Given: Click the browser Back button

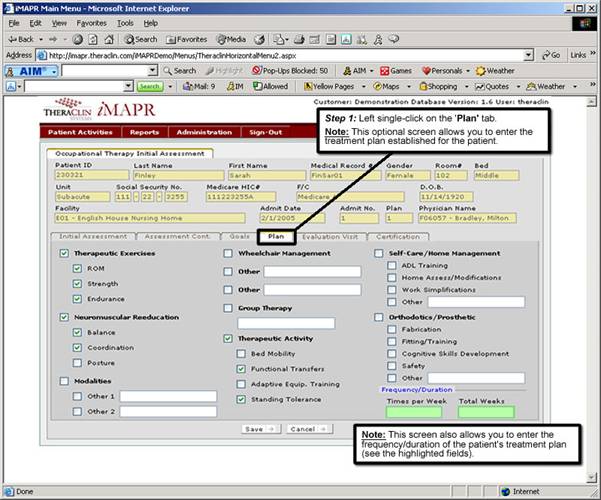Looking at the screenshot, I should (22, 39).
